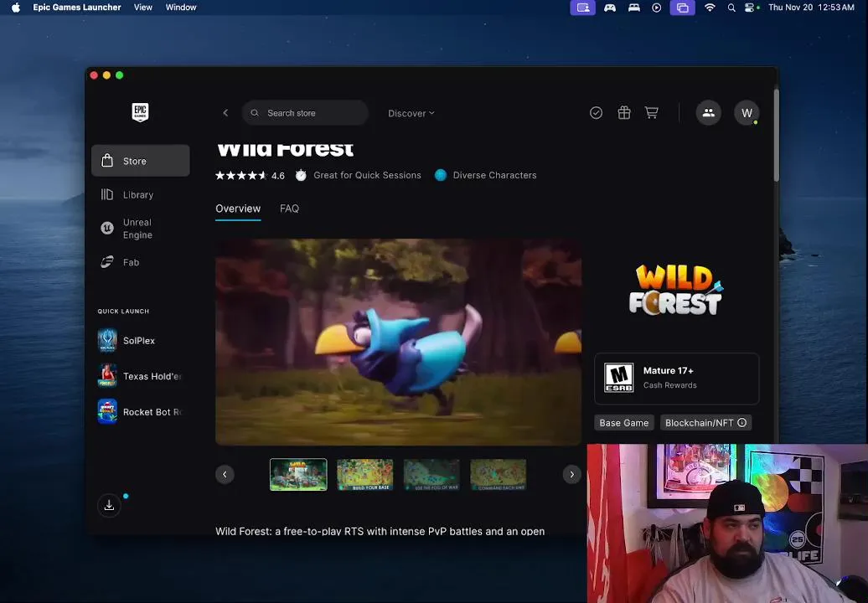The width and height of the screenshot is (868, 603).
Task: Click the Great for Quick Sessions clock icon
Action: pyautogui.click(x=301, y=175)
